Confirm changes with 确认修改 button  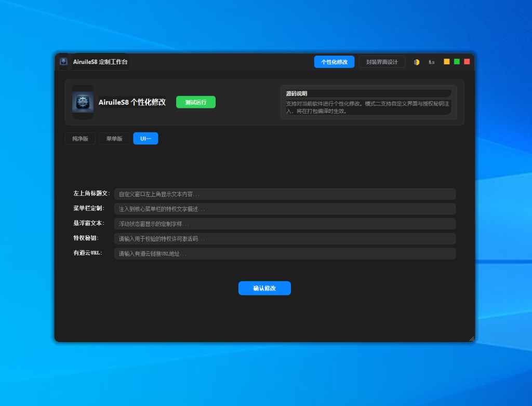click(264, 288)
